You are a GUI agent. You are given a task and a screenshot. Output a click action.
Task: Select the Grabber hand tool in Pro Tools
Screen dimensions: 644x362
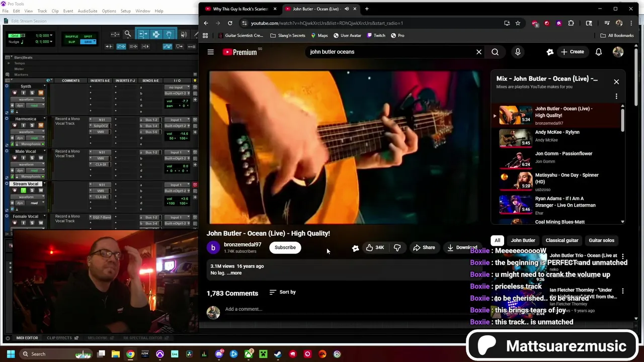[169, 34]
